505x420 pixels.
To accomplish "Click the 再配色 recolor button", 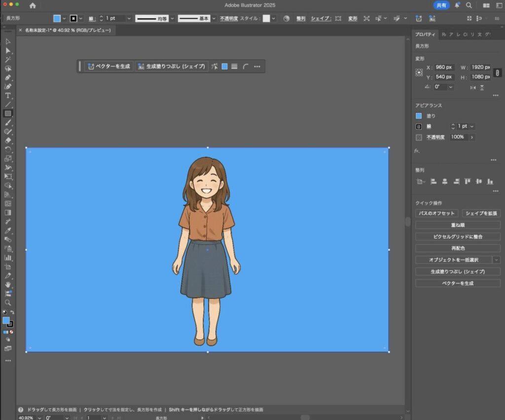I will (x=458, y=248).
